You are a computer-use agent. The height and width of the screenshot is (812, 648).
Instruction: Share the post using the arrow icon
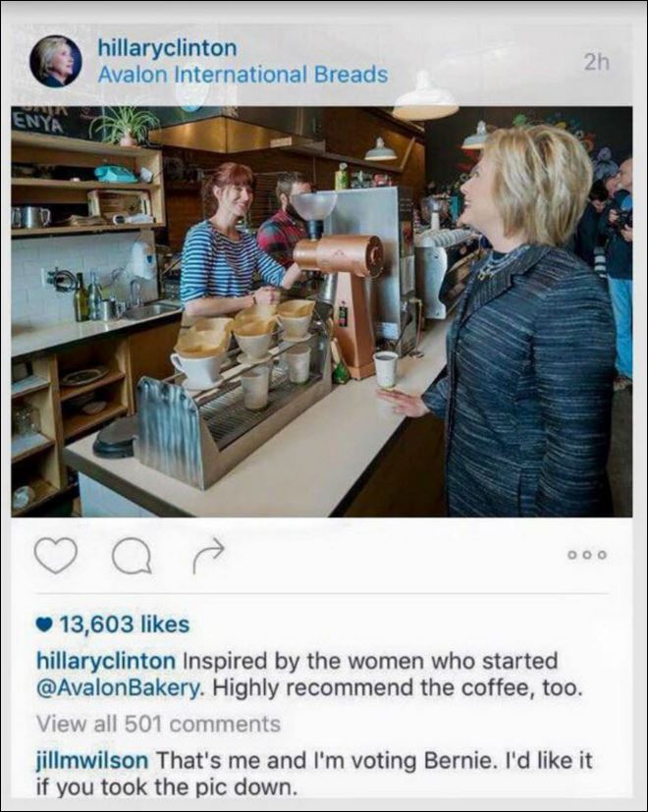209,556
